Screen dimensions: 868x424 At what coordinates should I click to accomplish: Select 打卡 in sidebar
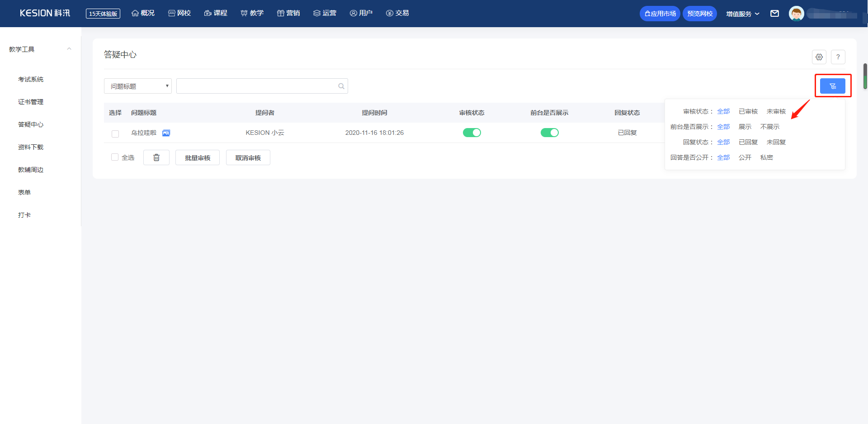click(24, 215)
